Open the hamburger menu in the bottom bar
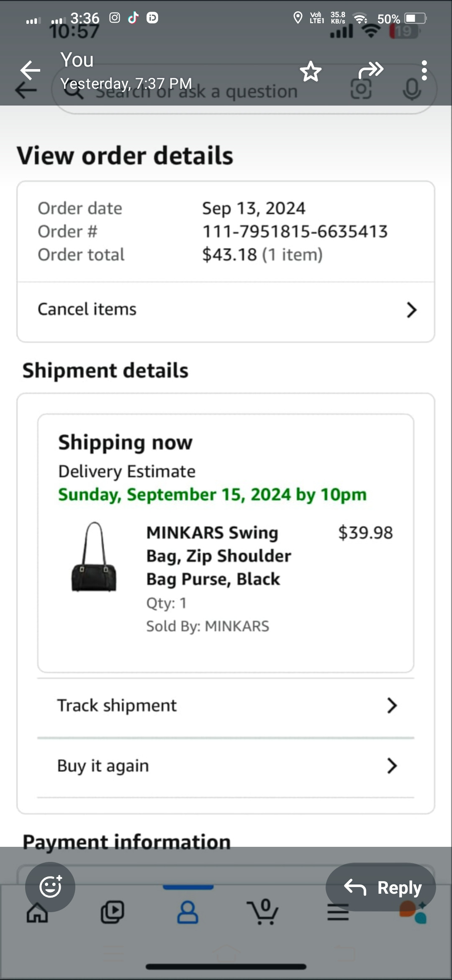This screenshot has height=980, width=452. [338, 912]
